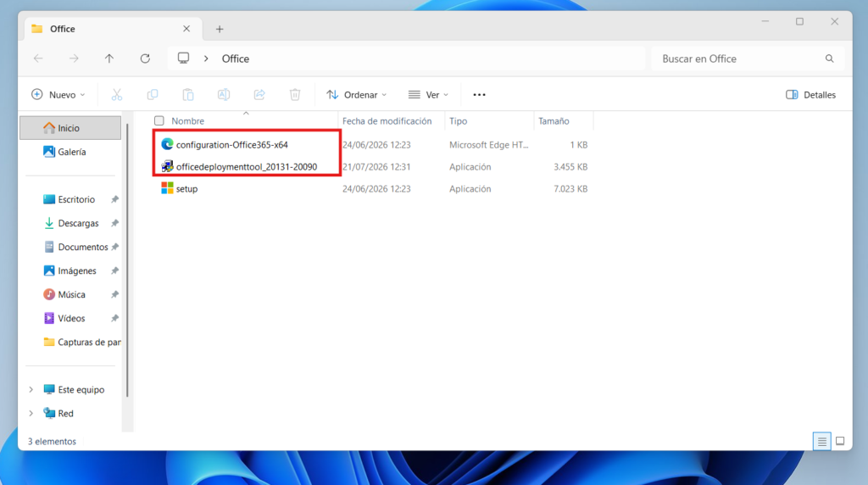Screen dimensions: 868x485
Task: Go up one folder level arrow
Action: (x=109, y=59)
